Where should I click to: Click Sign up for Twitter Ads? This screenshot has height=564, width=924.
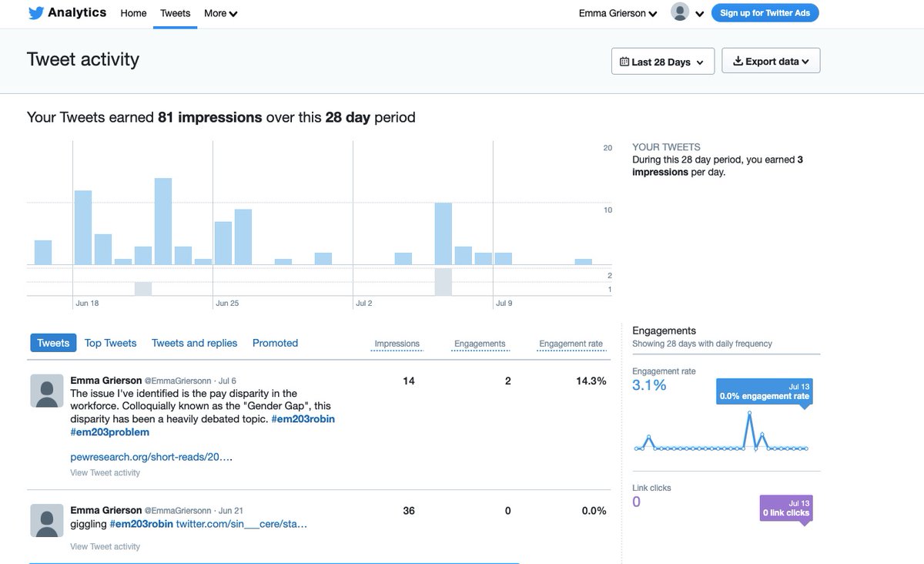tap(765, 13)
